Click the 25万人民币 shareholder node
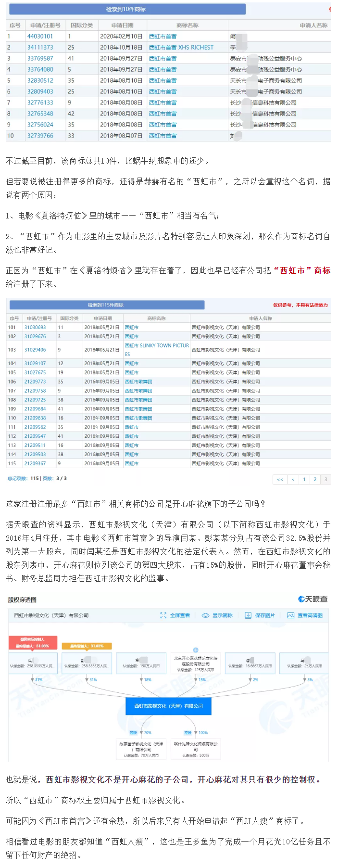Screen dimensions: 338x868 click(304, 664)
